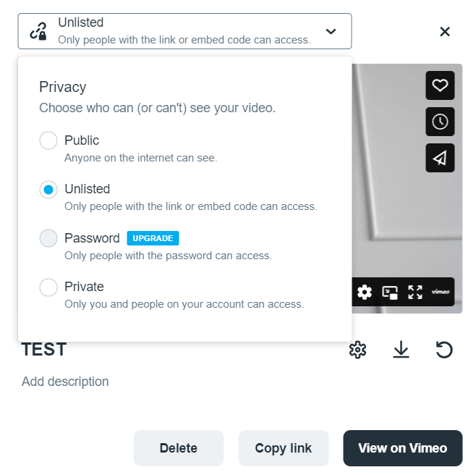Download the TEST video

(401, 350)
